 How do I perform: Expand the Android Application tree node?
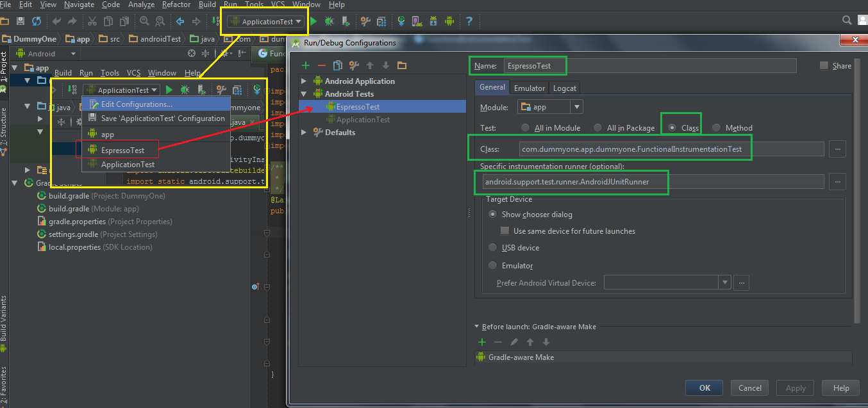point(304,81)
